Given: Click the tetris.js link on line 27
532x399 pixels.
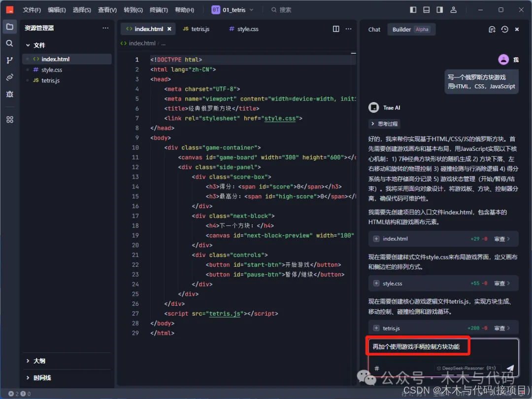Looking at the screenshot, I should point(225,313).
